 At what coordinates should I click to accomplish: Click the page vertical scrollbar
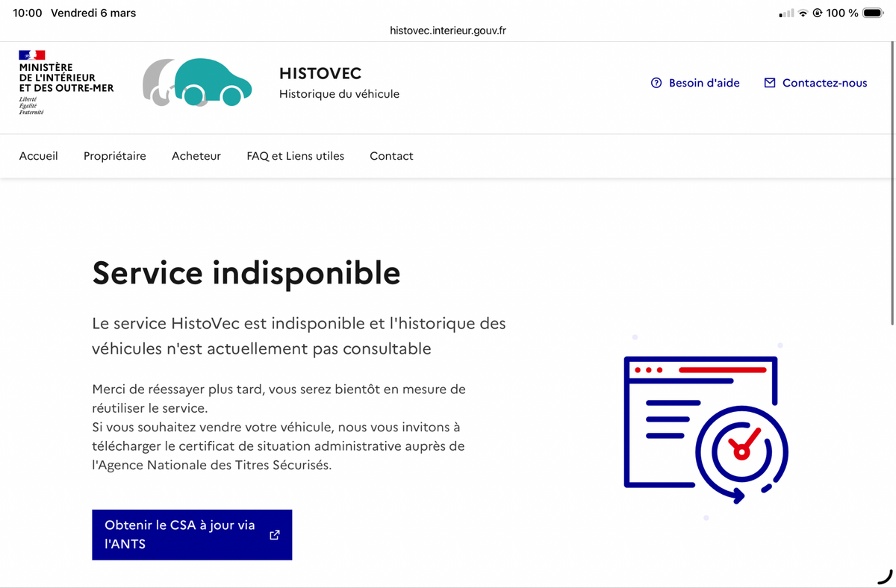click(x=892, y=183)
